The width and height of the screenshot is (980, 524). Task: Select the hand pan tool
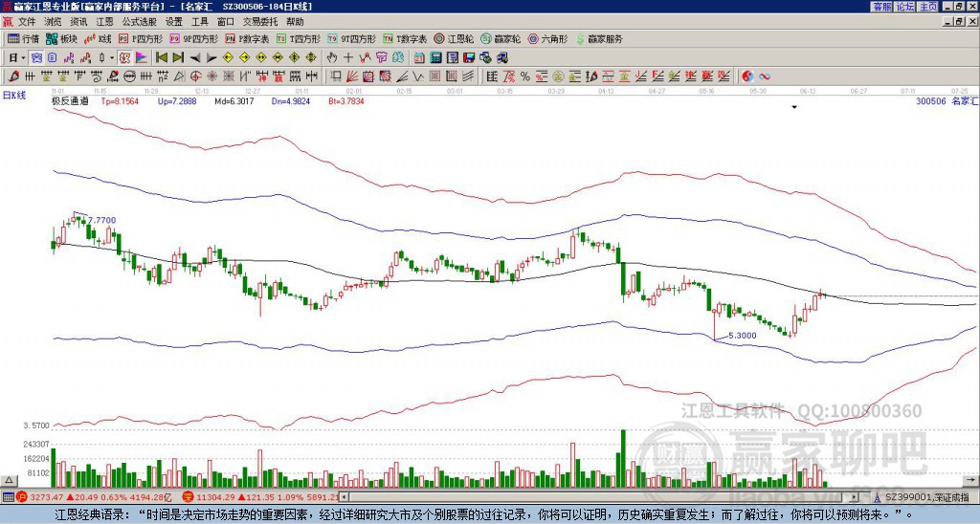tap(332, 58)
